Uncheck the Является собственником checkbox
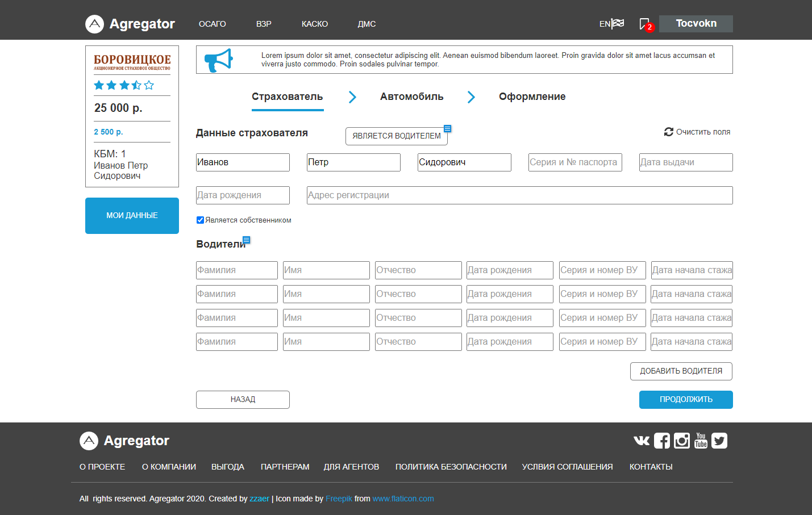 (200, 220)
